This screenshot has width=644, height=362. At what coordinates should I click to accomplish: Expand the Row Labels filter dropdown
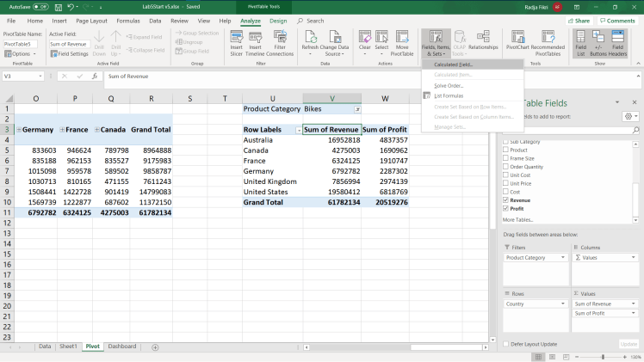coord(298,130)
